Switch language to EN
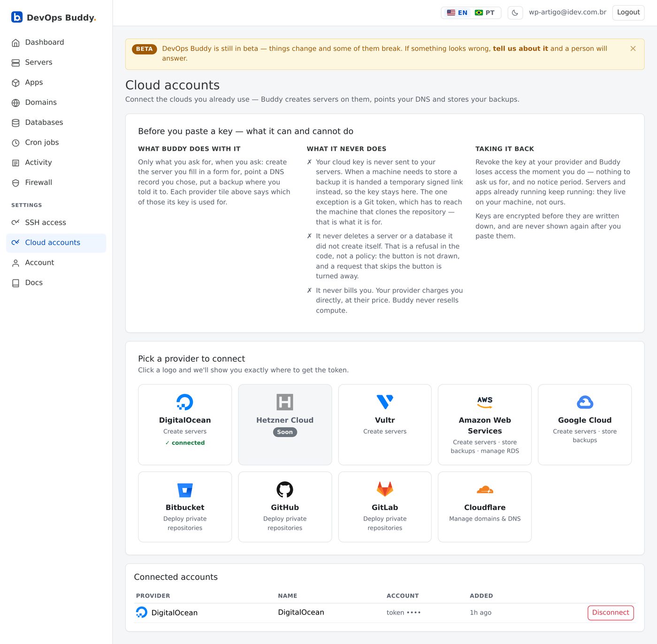Screen dimensions: 657x644 pos(457,13)
